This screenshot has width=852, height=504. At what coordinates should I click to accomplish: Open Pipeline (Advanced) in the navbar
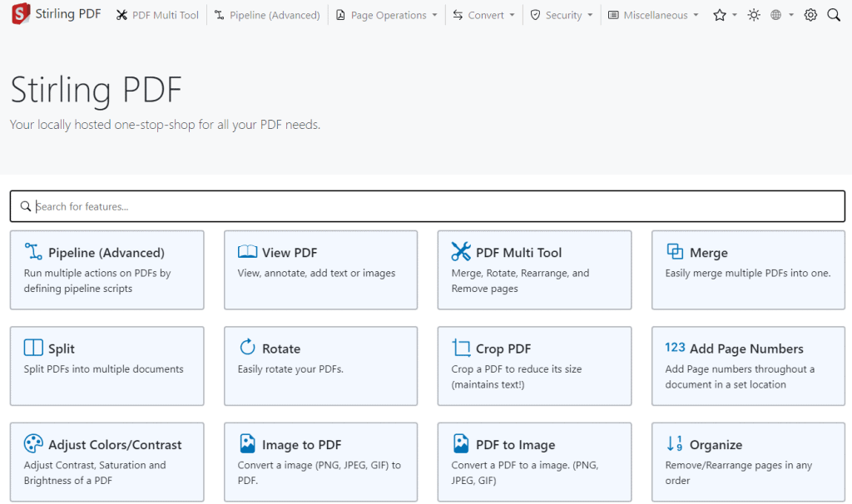point(267,15)
